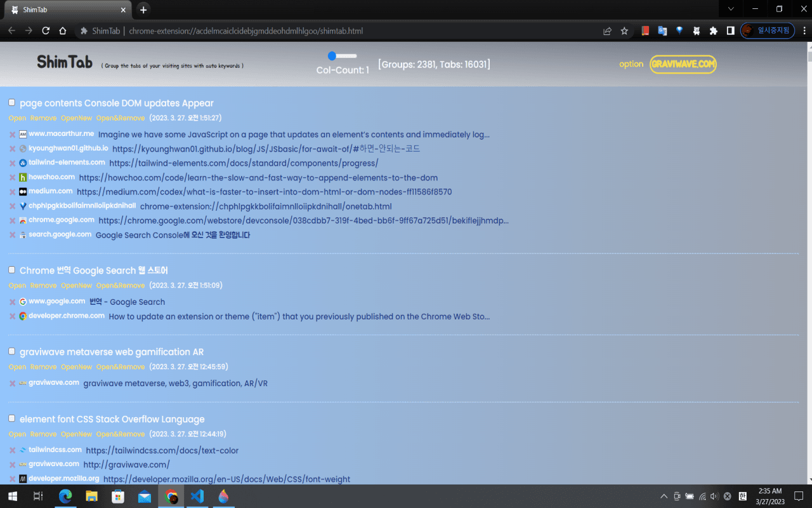Open the Chrome side panel icon
The height and width of the screenshot is (508, 812).
point(731,30)
